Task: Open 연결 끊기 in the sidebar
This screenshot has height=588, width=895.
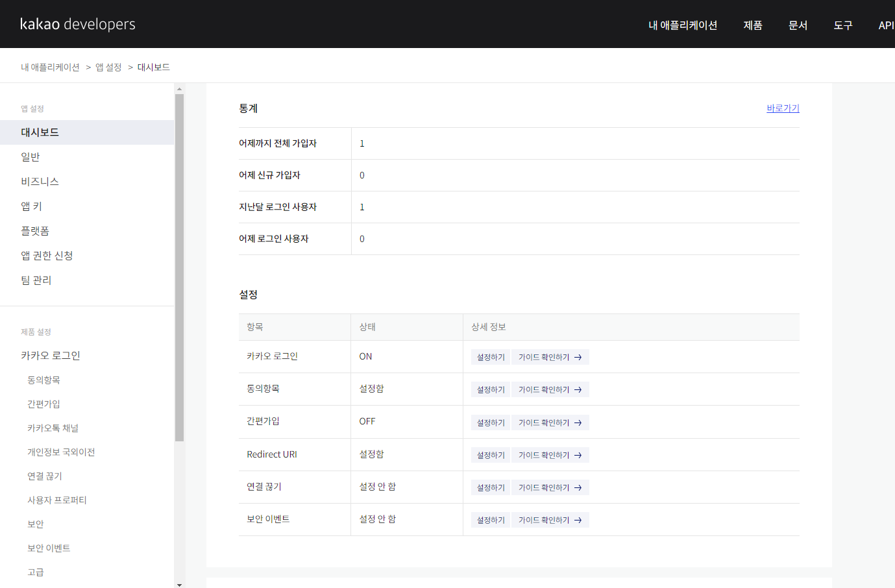Action: pyautogui.click(x=45, y=476)
